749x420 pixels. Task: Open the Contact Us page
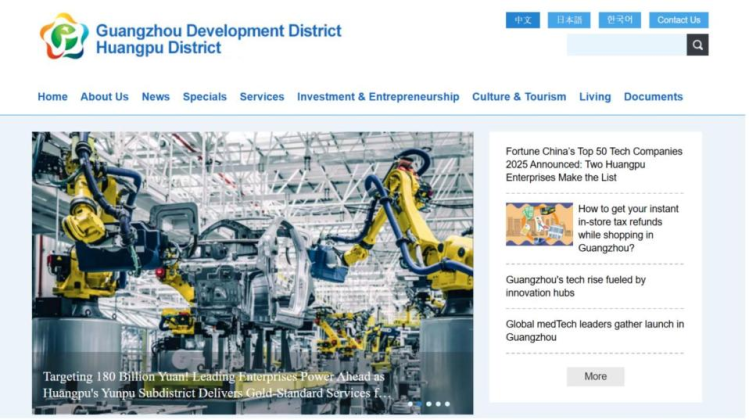[x=678, y=20]
